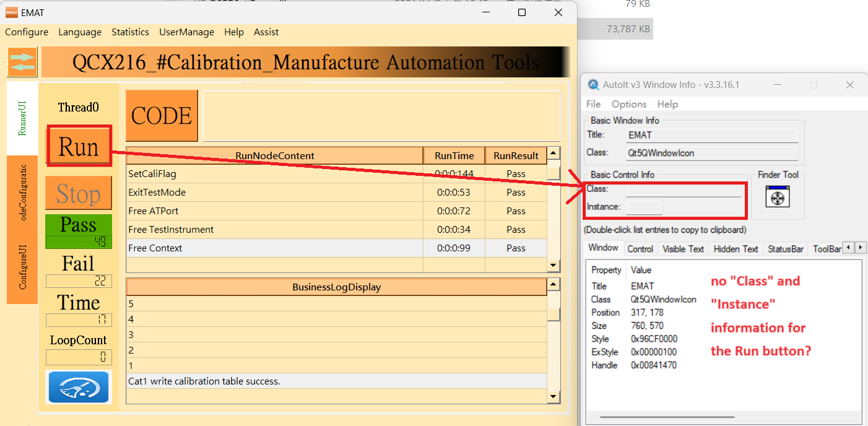Screen dimensions: 868x426
Task: Select the SetCaliFlag row
Action: click(x=337, y=174)
